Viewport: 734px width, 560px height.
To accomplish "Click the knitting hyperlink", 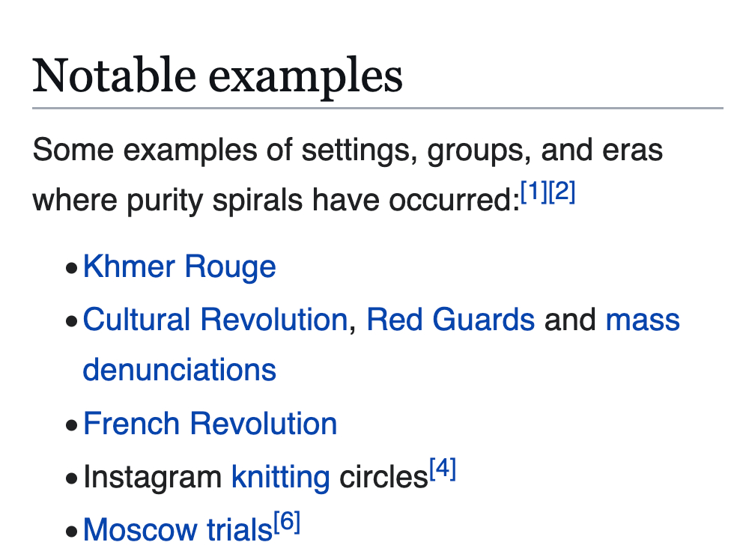I will pos(280,477).
